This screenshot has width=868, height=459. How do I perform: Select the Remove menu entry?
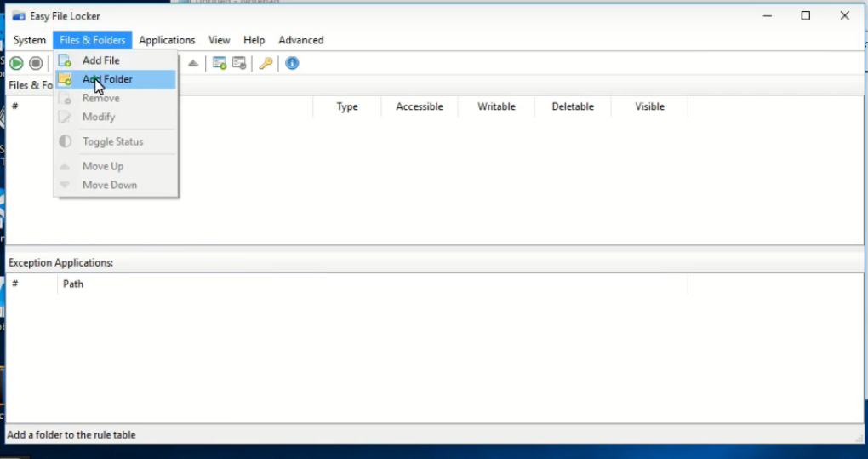tap(116, 98)
